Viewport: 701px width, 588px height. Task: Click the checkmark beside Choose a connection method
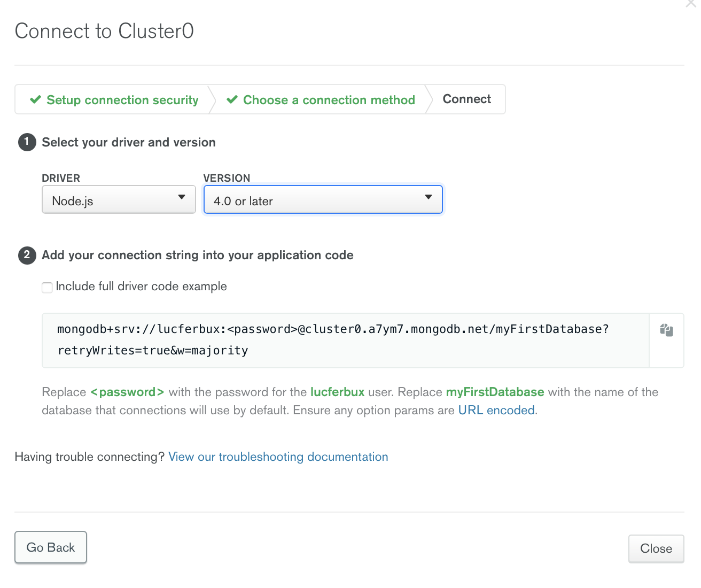click(x=232, y=100)
